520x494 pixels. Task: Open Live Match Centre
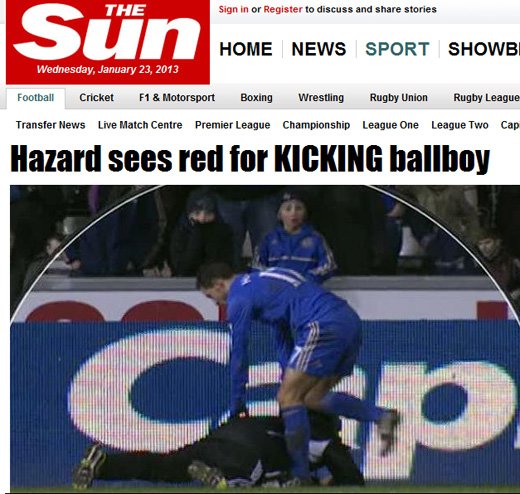point(140,125)
